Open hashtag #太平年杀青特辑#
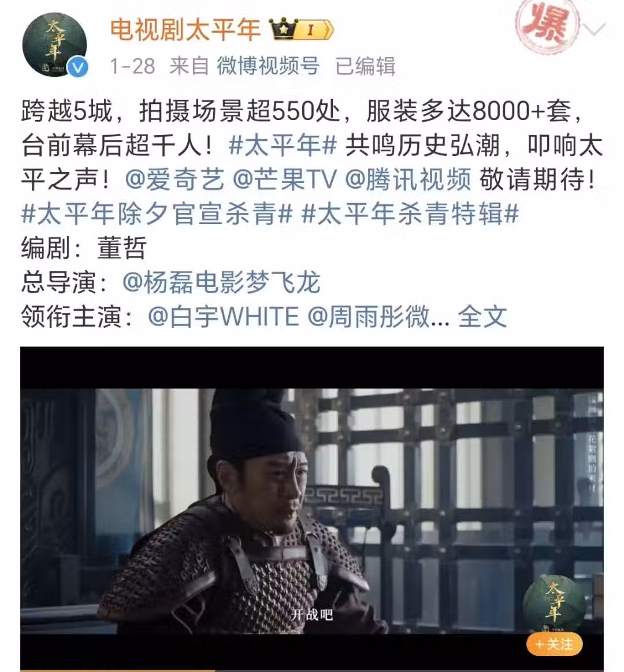 click(x=410, y=214)
